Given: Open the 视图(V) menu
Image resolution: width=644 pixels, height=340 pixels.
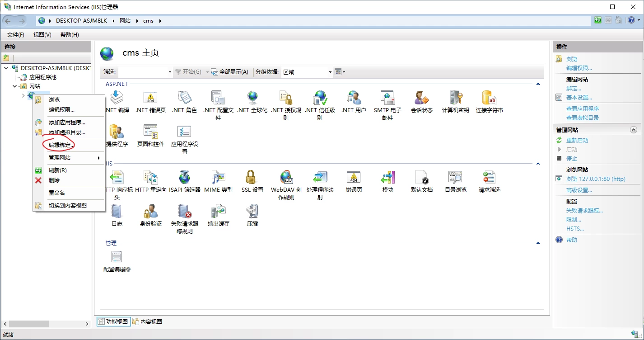Looking at the screenshot, I should [x=42, y=35].
